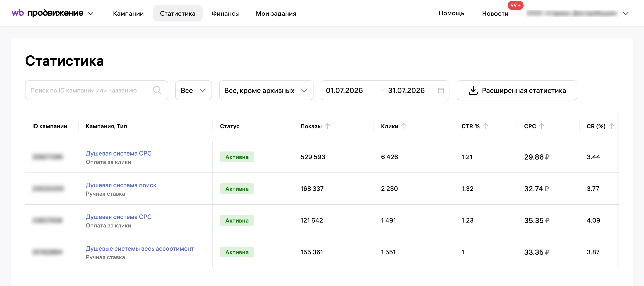Click the 99+ notification badge

(515, 5)
